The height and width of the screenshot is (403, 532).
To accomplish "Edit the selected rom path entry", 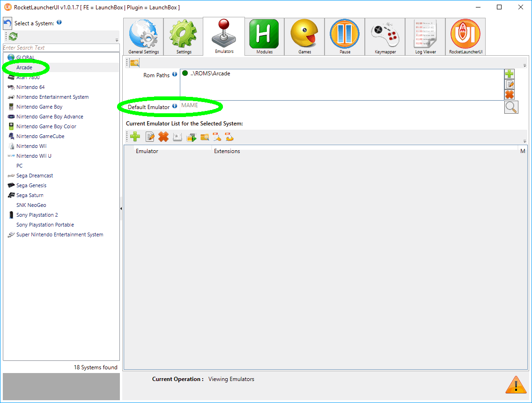I will coord(510,84).
